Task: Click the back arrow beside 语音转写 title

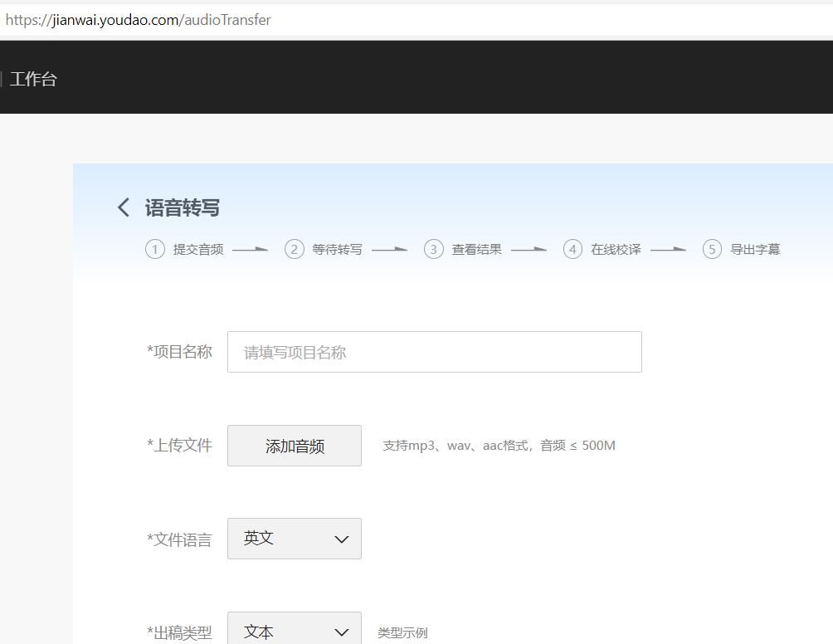Action: [x=123, y=207]
